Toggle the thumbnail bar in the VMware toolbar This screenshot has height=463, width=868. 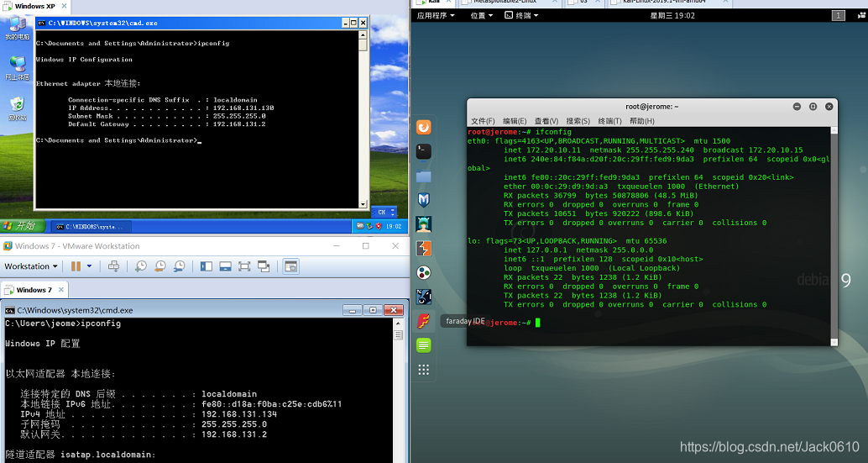pos(225,266)
